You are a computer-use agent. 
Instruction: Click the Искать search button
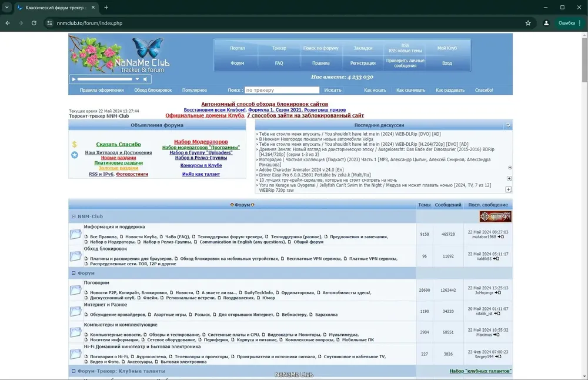333,90
